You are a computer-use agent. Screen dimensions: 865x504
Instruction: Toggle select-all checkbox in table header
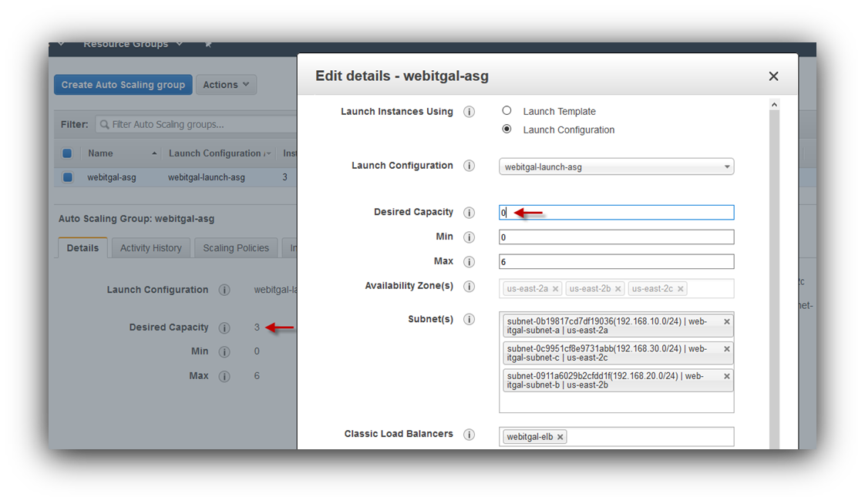67,153
